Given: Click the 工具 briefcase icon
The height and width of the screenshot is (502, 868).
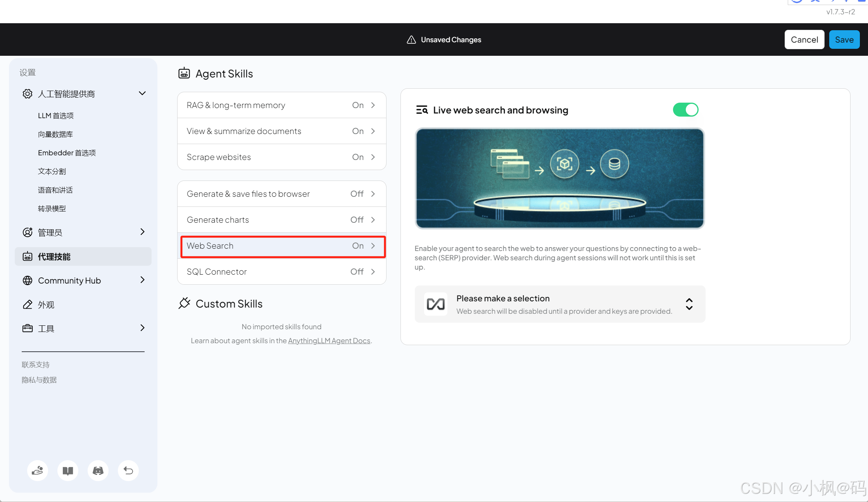Looking at the screenshot, I should [x=28, y=328].
